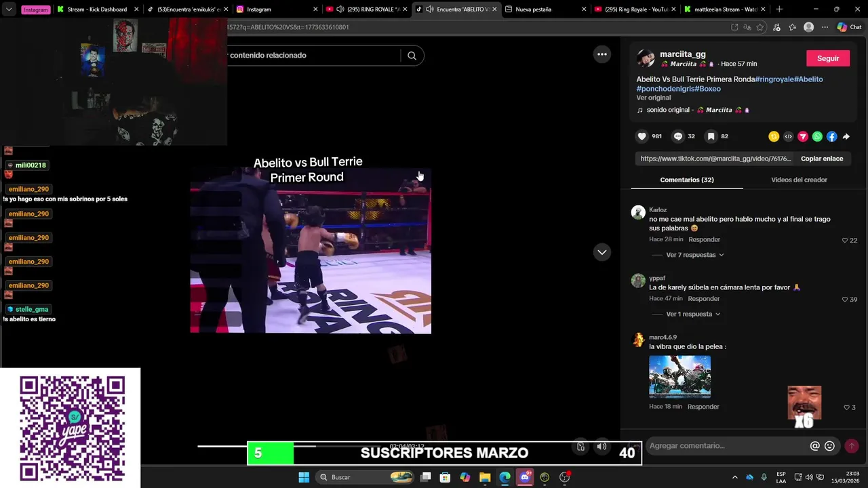Like yppaf's comment
868x488 pixels.
pyautogui.click(x=845, y=299)
